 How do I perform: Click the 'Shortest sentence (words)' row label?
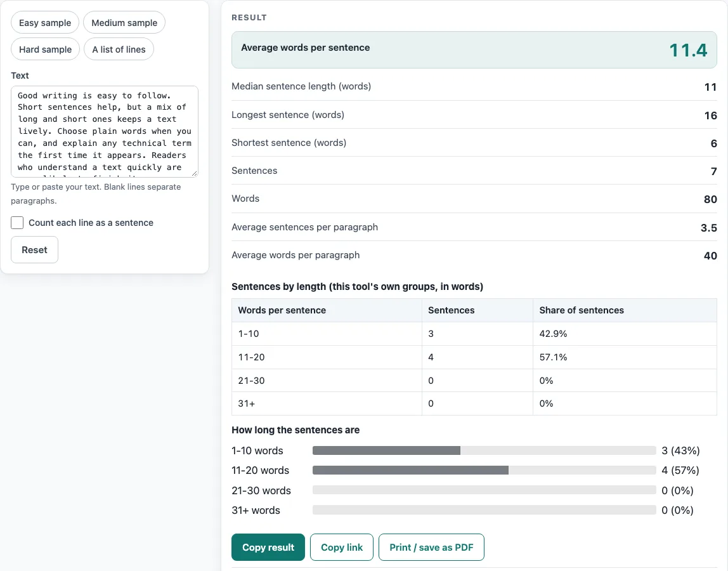click(289, 143)
